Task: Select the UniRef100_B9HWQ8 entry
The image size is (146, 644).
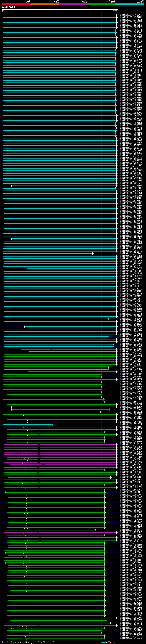Action: [x=131, y=120]
